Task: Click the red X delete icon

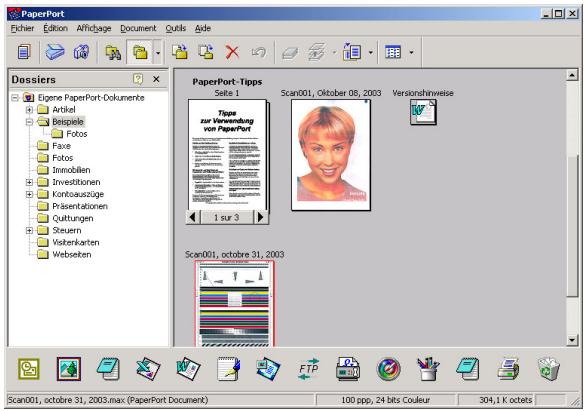Action: click(232, 52)
